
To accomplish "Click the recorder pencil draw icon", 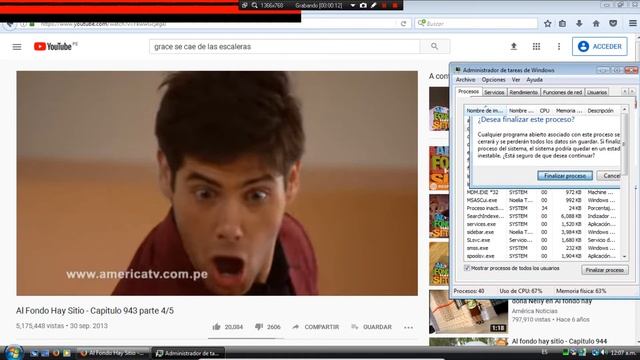I will click(x=373, y=5).
